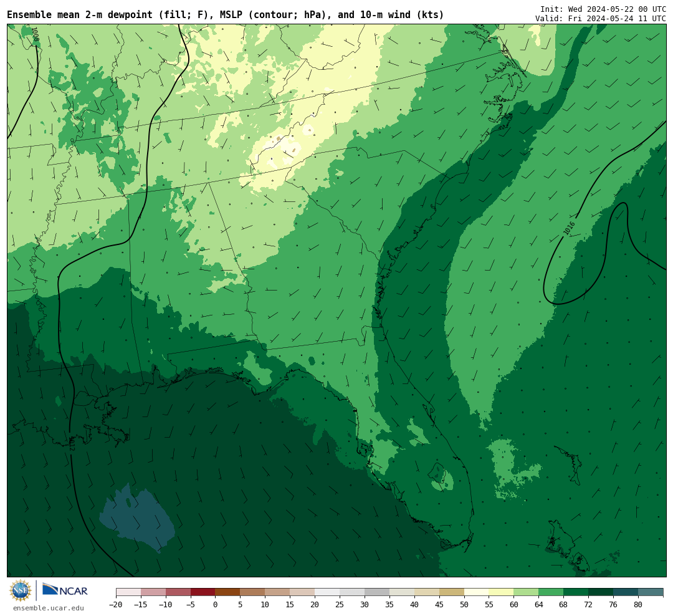
Task: Click the 50 colorbar tick label
Action: click(x=464, y=604)
